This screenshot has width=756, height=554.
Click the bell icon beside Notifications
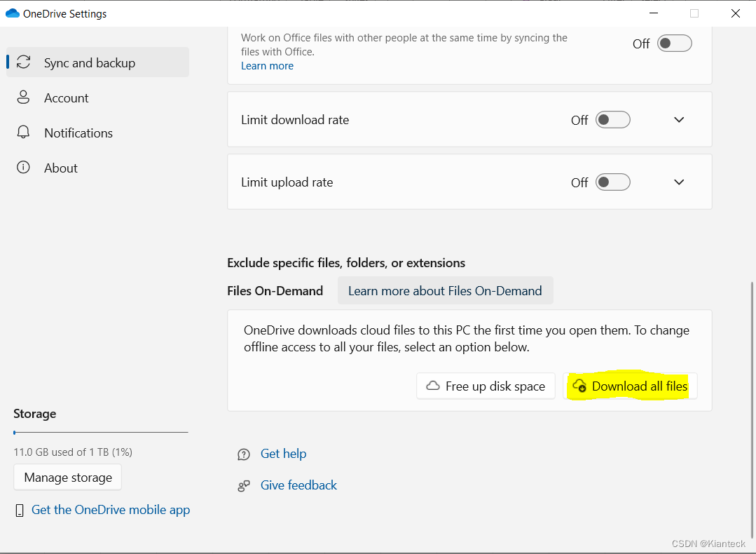click(x=23, y=133)
